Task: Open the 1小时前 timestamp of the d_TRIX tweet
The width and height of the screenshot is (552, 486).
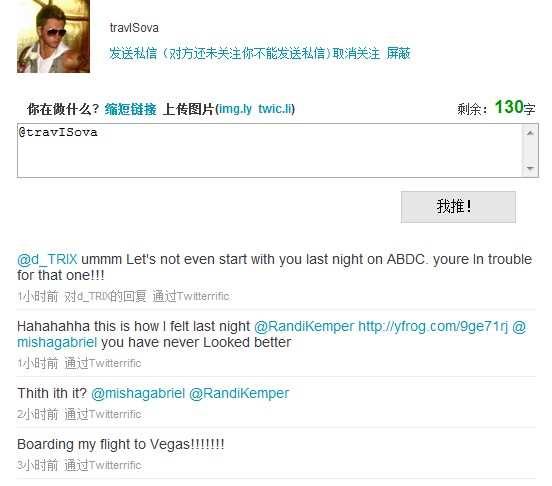Action: click(38, 296)
